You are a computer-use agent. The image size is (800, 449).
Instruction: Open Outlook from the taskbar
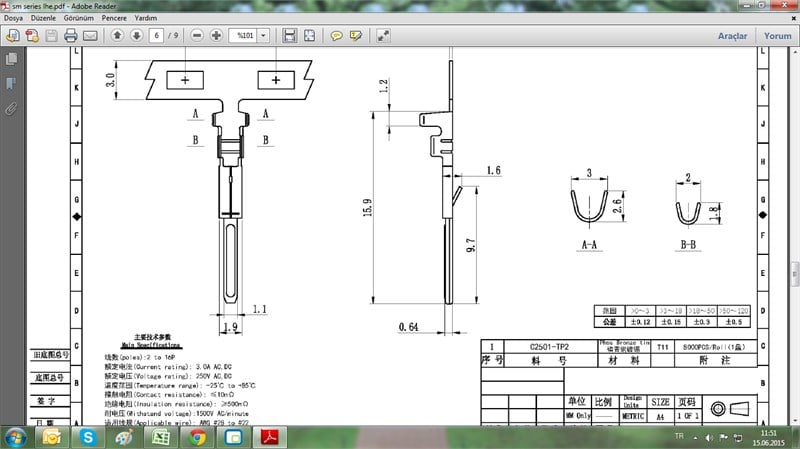click(52, 438)
